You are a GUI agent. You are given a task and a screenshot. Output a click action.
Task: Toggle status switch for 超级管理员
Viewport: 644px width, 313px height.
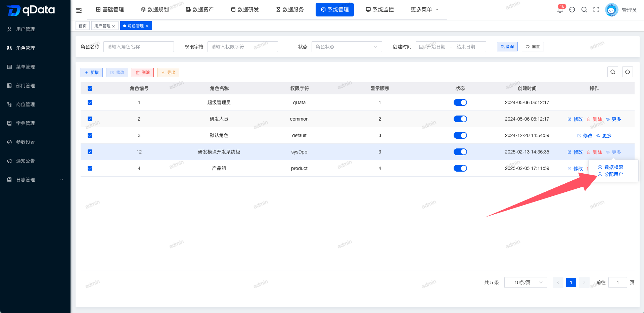point(460,102)
